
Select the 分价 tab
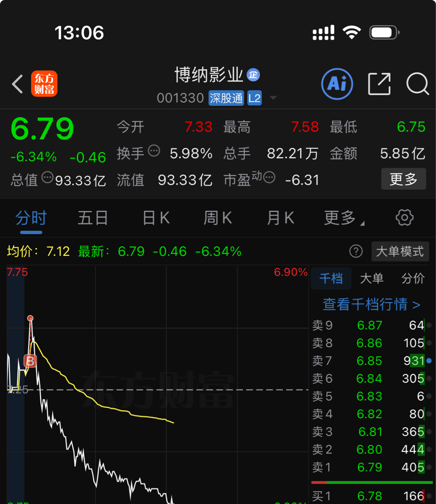[x=413, y=279]
